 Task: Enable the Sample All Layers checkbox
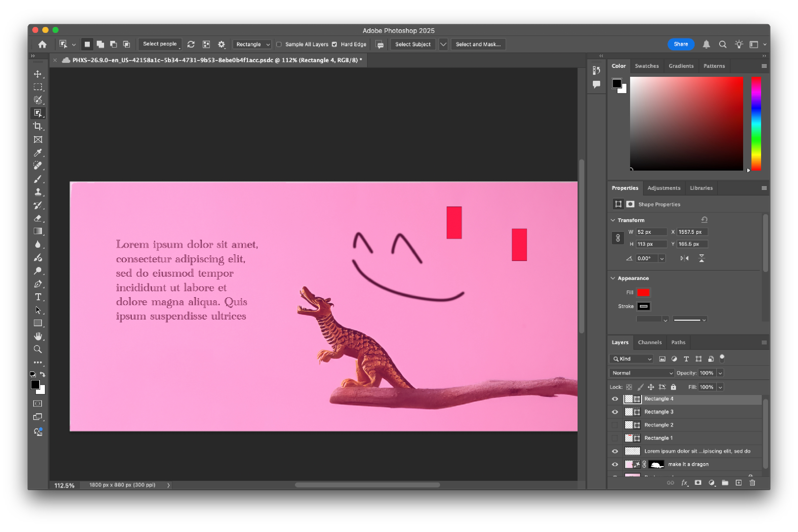tap(279, 44)
